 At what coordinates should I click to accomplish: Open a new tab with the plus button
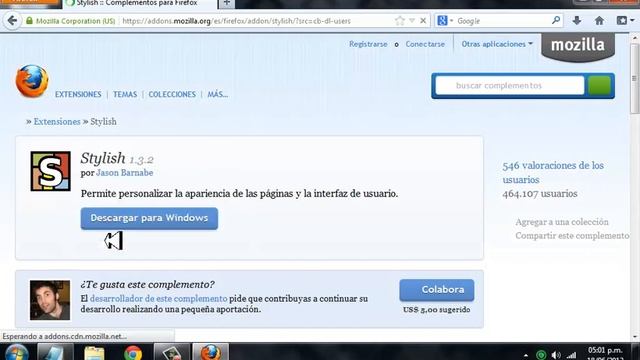227,3
